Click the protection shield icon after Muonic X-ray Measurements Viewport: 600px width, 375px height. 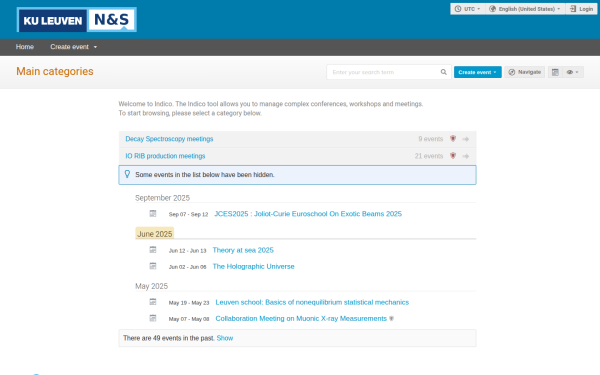[391, 318]
